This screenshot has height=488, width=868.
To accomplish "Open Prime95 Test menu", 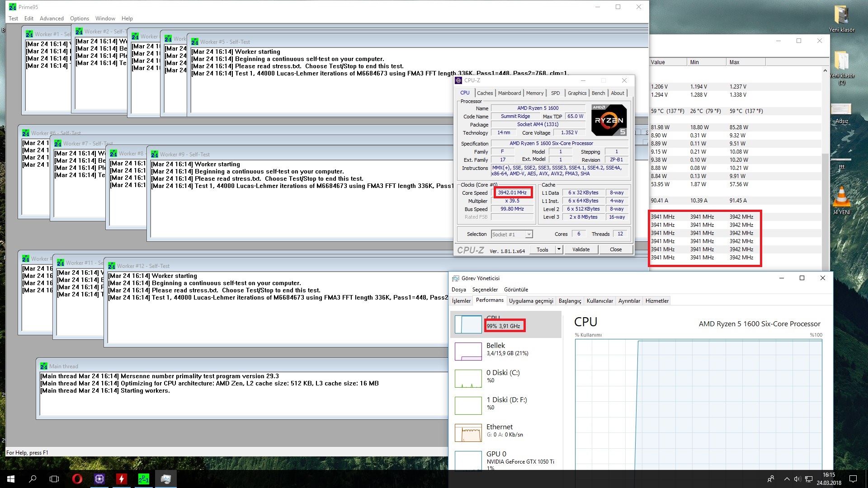I will 13,18.
